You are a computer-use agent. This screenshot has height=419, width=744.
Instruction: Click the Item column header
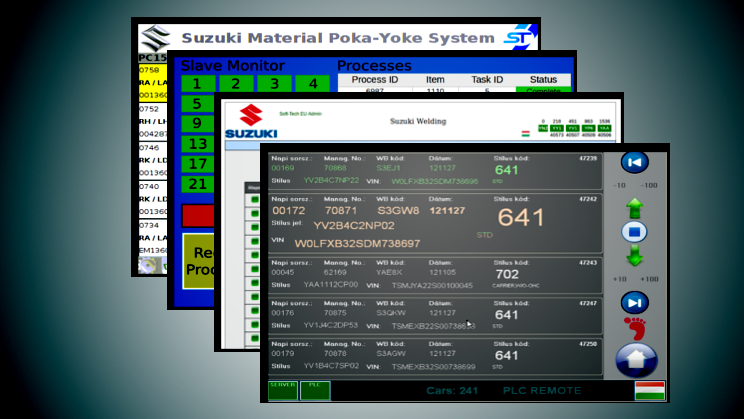435,80
